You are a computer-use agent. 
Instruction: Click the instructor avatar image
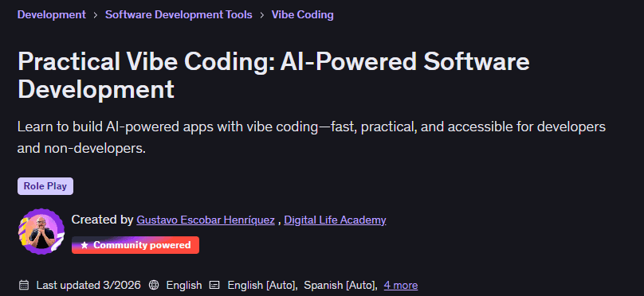coord(41,232)
